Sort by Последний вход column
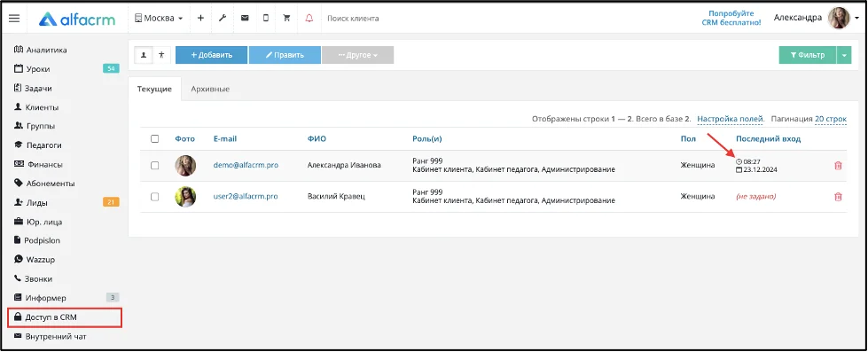 click(769, 139)
